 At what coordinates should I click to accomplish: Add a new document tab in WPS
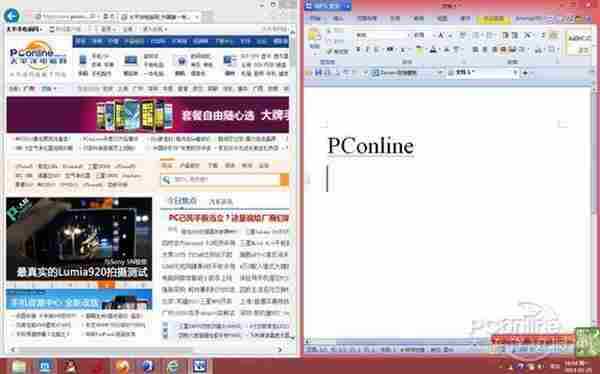(x=525, y=72)
